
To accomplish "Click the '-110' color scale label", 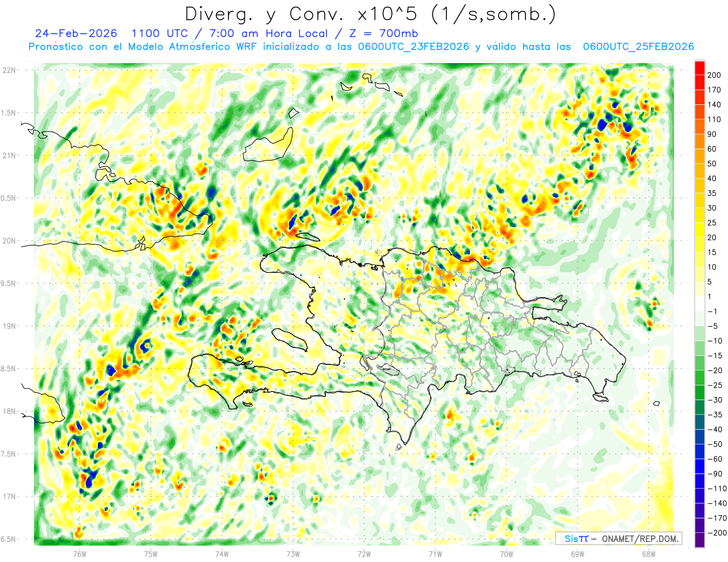I will 716,489.
